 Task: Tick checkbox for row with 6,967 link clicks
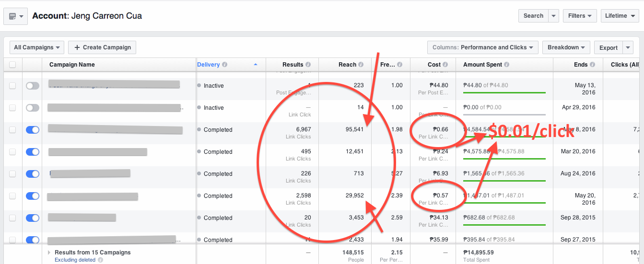point(12,130)
